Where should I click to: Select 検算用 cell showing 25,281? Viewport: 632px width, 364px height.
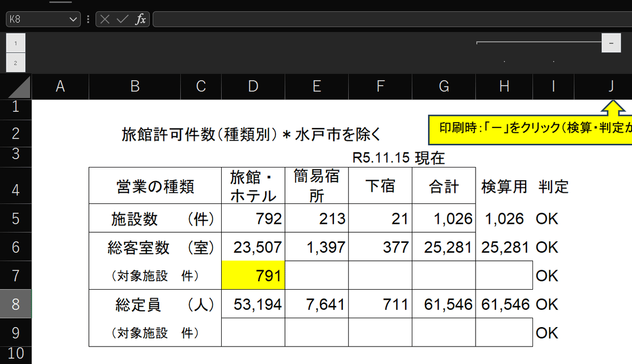pos(504,247)
